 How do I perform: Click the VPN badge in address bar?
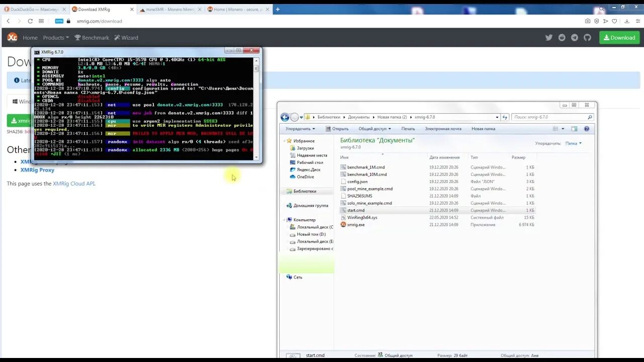coord(59,21)
